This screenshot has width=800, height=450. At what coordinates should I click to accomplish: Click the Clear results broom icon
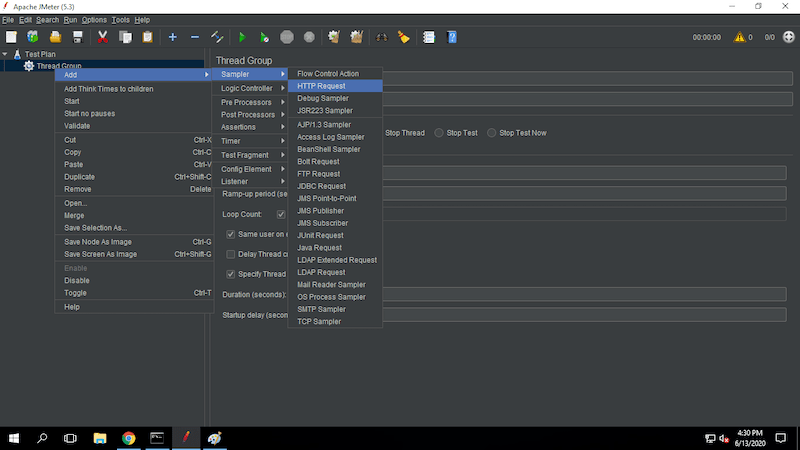click(x=334, y=37)
